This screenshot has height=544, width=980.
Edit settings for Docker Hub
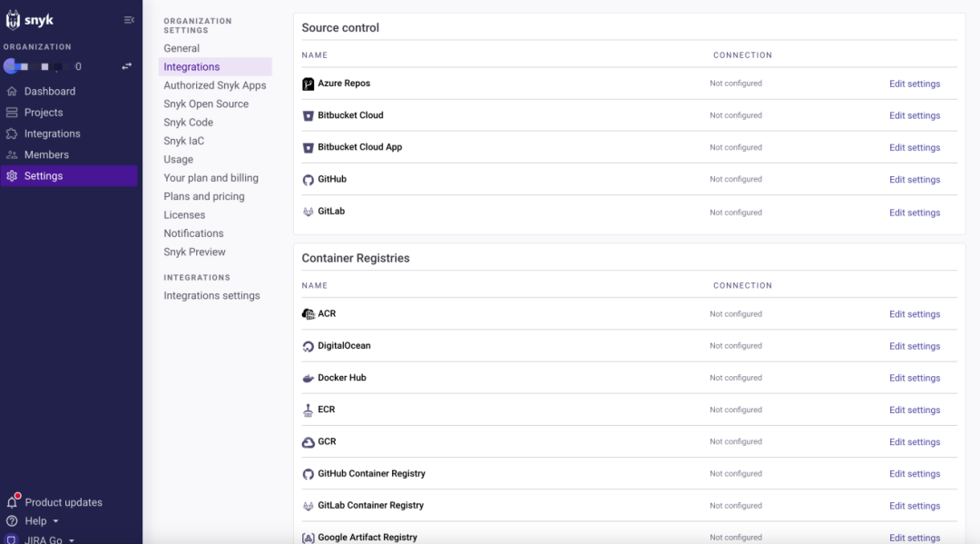[915, 379]
